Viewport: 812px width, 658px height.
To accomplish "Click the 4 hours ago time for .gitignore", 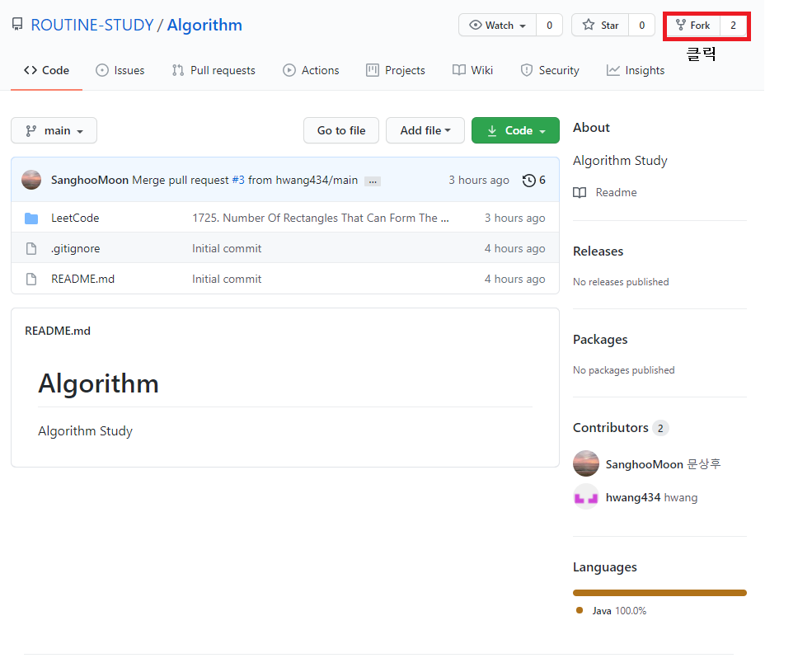I will 514,249.
